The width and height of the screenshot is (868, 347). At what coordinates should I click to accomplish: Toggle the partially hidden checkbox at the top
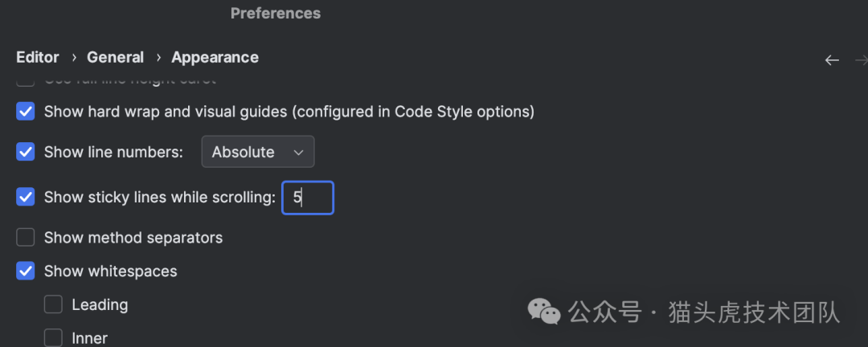click(26, 80)
